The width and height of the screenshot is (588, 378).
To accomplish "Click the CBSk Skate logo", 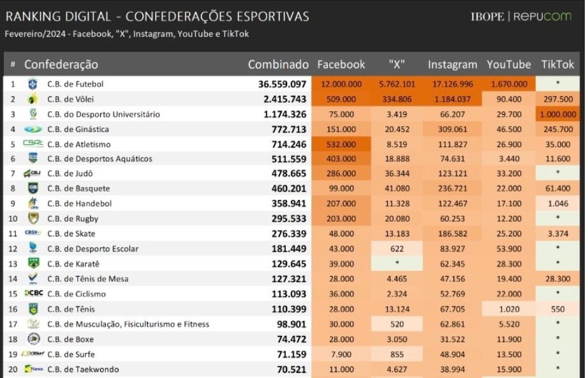I will click(33, 233).
